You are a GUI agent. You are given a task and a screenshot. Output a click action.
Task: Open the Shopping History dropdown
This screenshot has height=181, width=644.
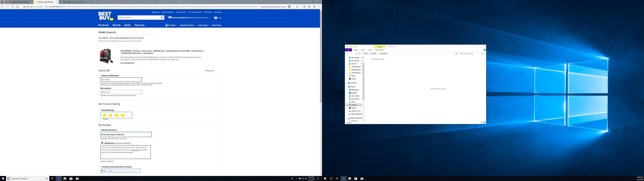pos(187,25)
